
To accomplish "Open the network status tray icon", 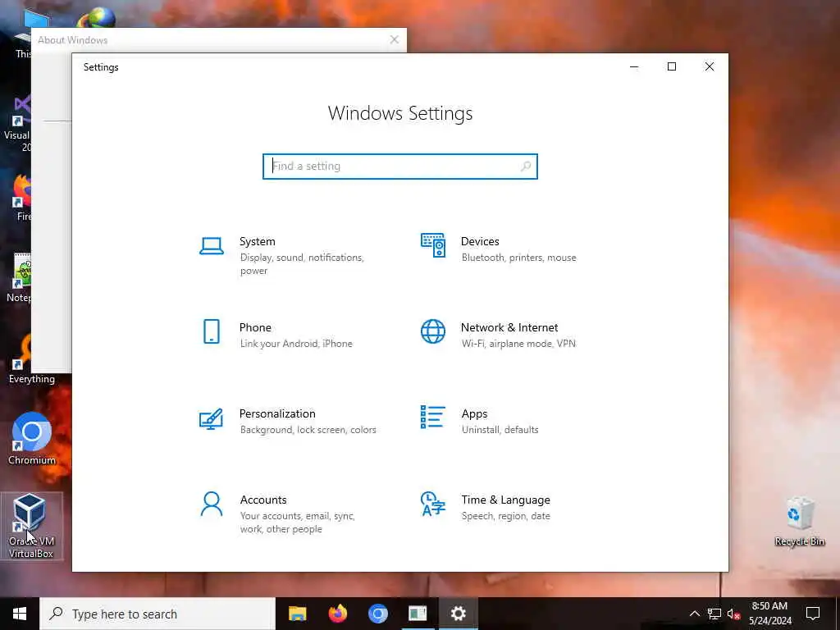I will [x=714, y=614].
